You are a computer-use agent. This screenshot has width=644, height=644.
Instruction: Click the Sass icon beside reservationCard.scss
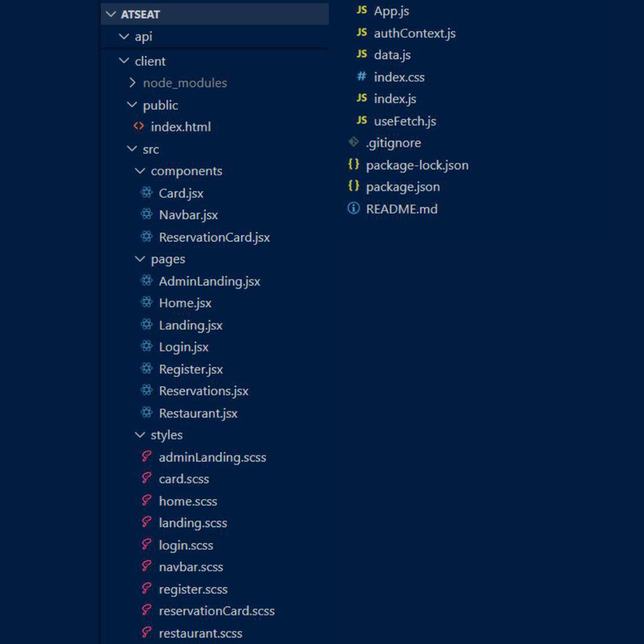[147, 610]
